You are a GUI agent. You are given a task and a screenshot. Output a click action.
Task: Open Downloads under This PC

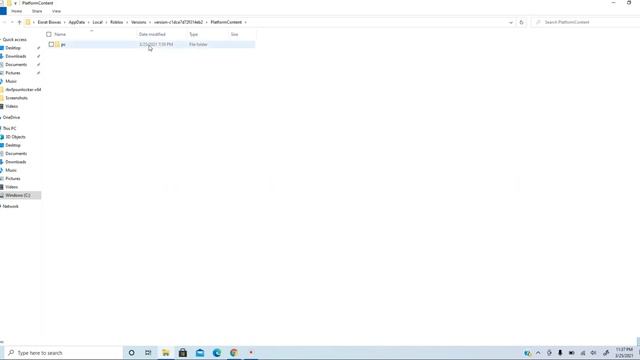(16, 162)
